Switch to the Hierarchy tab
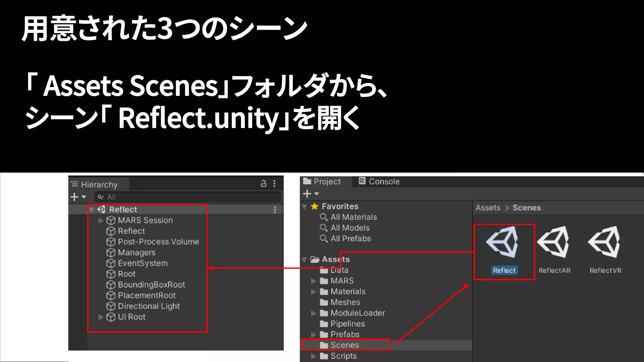 coord(99,184)
